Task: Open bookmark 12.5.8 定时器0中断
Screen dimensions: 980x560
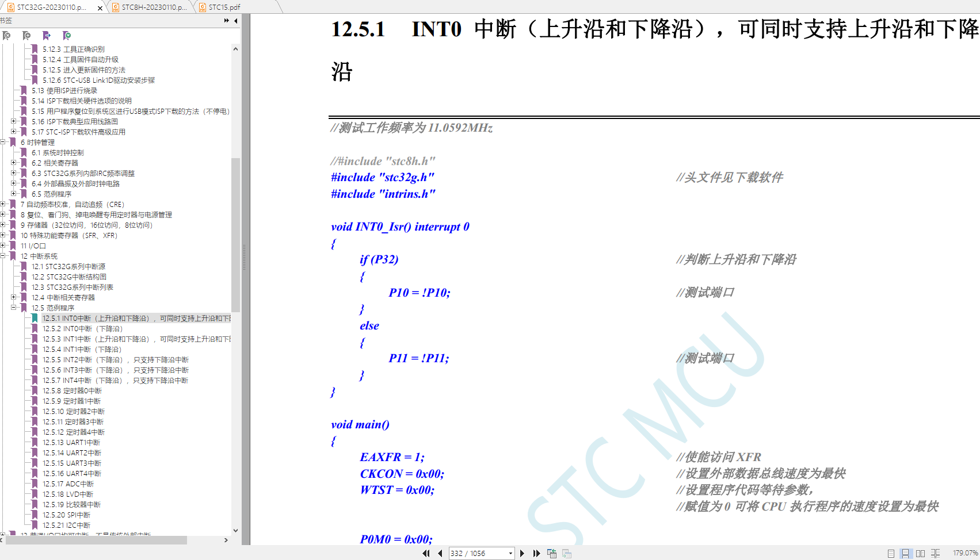Action: pos(72,391)
